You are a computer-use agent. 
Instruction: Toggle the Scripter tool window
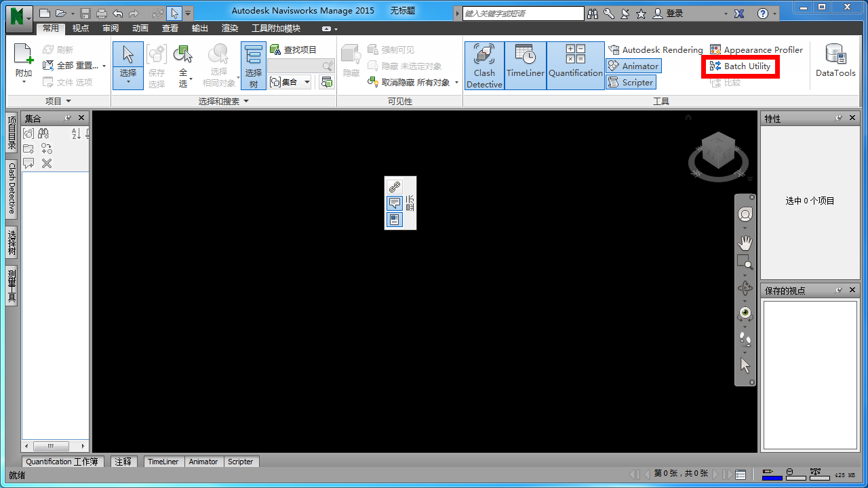pyautogui.click(x=631, y=82)
